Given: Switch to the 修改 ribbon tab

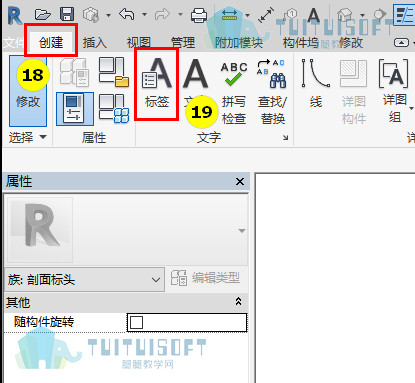Looking at the screenshot, I should click(x=351, y=43).
